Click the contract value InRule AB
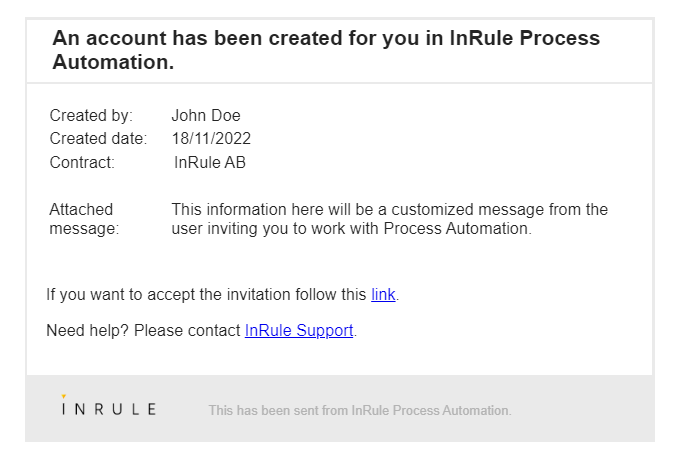The width and height of the screenshot is (686, 467). (210, 162)
